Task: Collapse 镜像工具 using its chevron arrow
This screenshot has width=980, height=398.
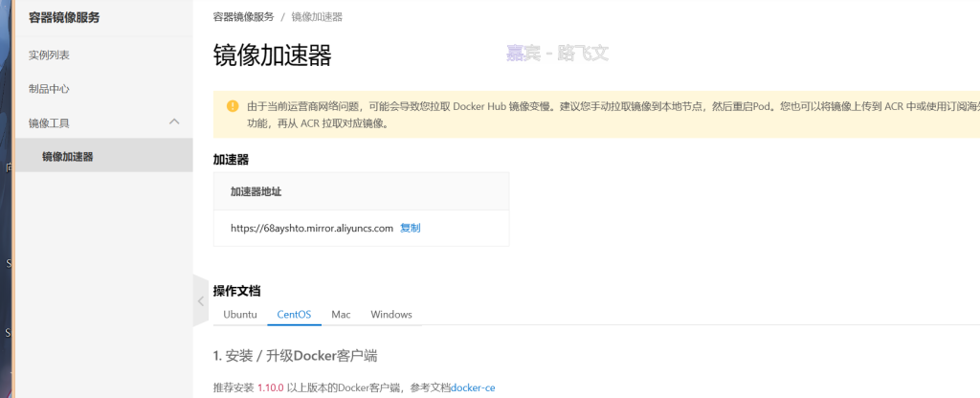Action: [174, 122]
